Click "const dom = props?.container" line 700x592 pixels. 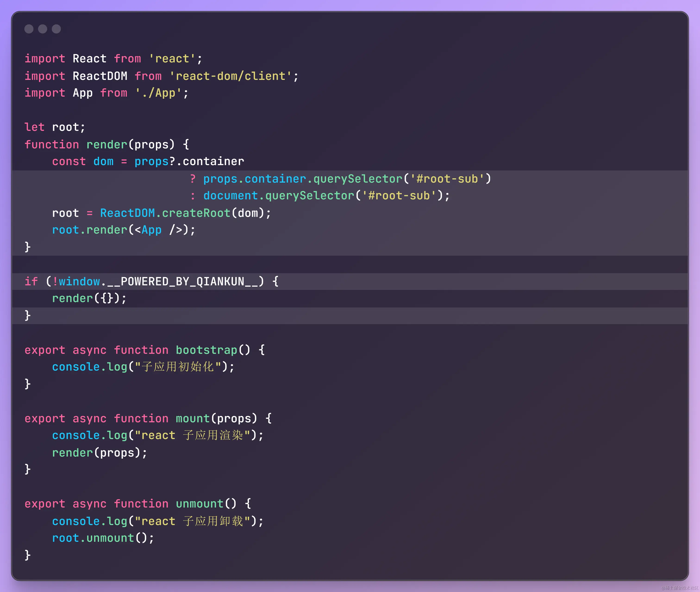click(148, 161)
